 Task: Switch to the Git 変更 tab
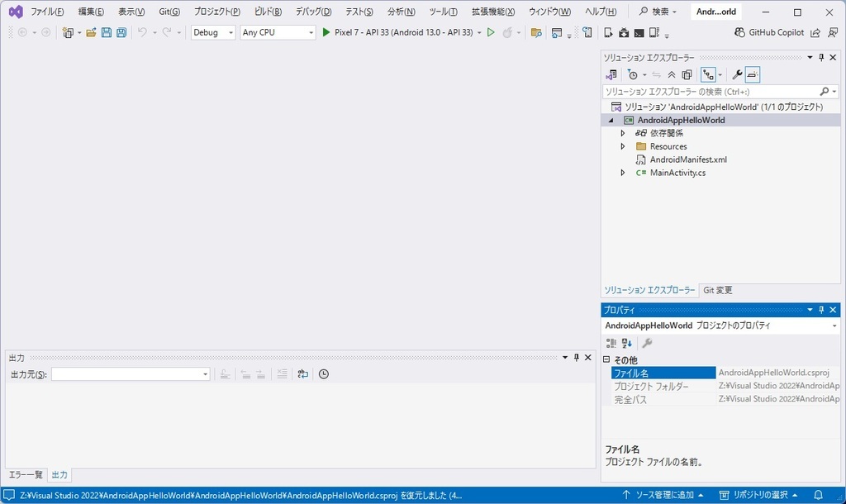[719, 290]
